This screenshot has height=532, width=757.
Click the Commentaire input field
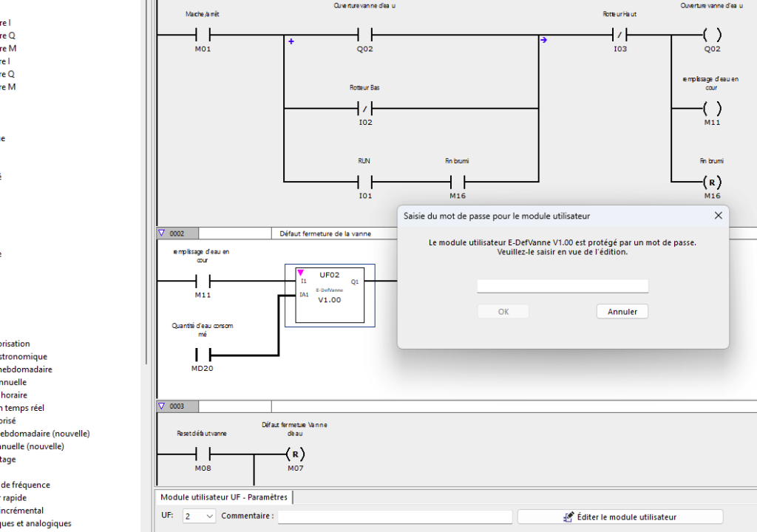[395, 516]
